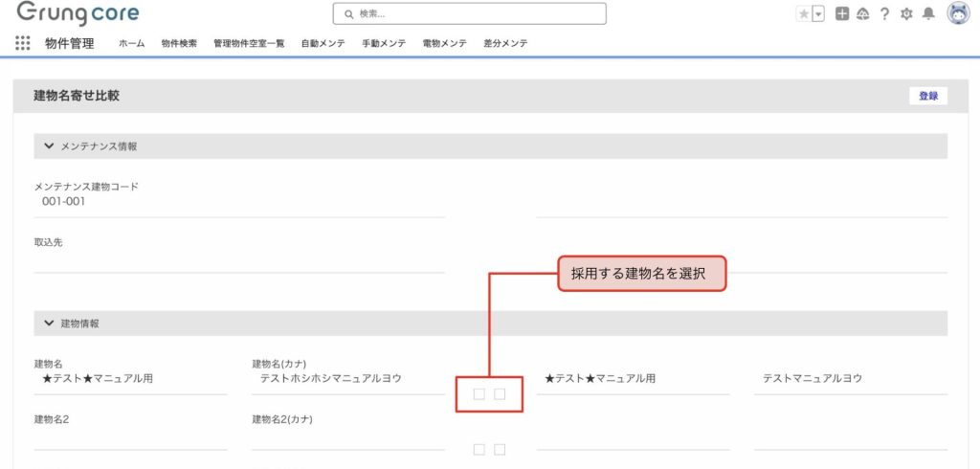This screenshot has width=980, height=469.
Task: Check the left 建物名2 selection checkbox
Action: click(479, 450)
